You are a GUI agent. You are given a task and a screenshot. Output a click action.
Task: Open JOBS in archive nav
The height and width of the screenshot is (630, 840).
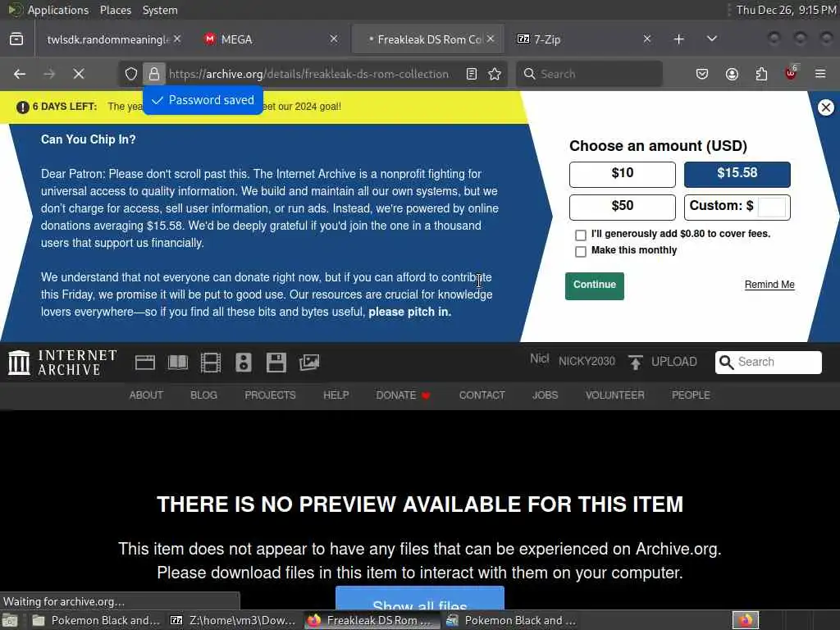click(545, 395)
